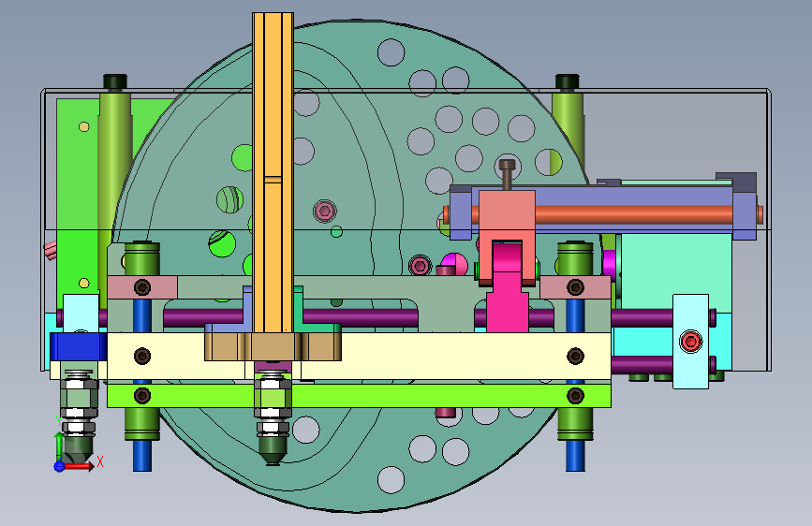Select the tall yellow-orange vertical profile bar
The width and height of the screenshot is (812, 526).
pyautogui.click(x=273, y=172)
